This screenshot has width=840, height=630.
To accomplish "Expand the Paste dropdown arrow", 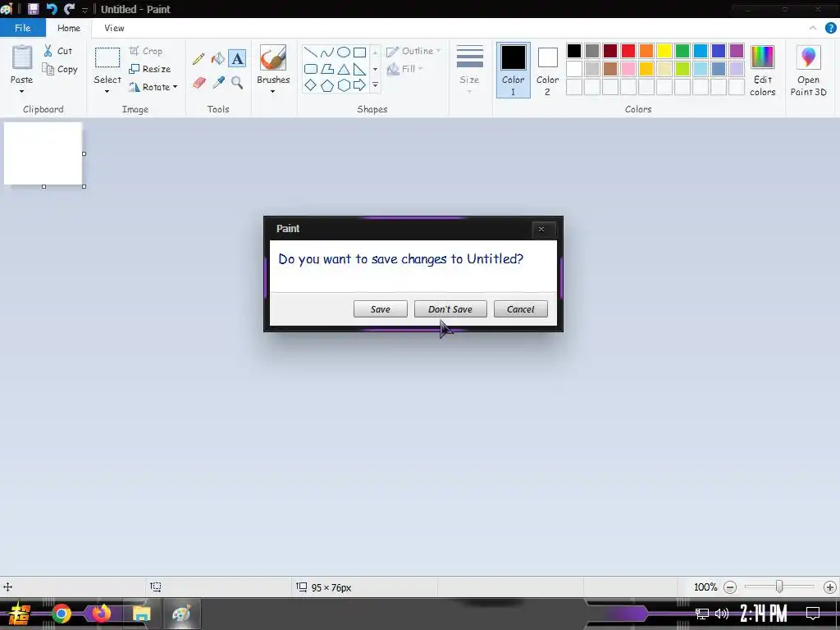I will coord(22,92).
